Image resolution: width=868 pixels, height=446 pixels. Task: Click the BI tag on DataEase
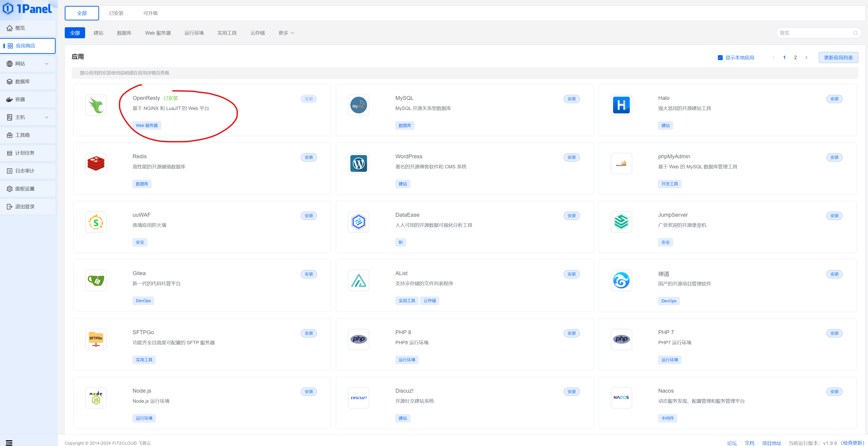point(400,243)
